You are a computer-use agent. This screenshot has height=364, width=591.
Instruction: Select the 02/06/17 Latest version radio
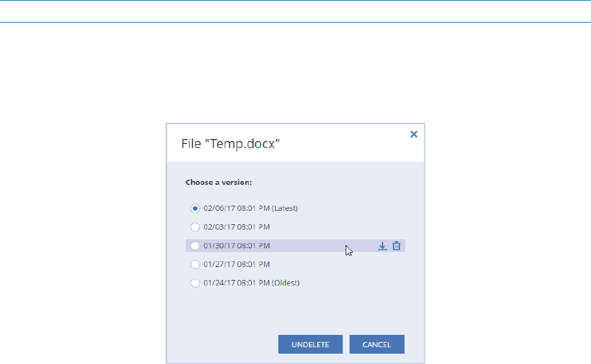pos(195,208)
